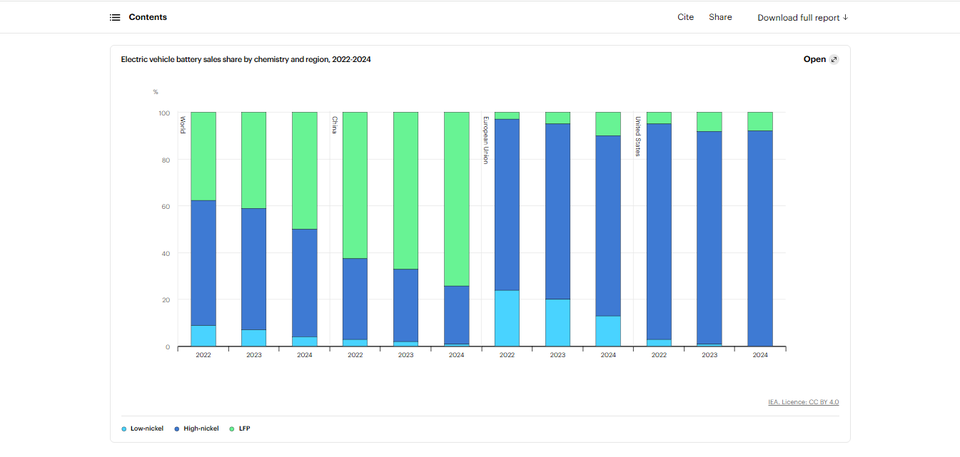The height and width of the screenshot is (457, 960).
Task: Toggle the LFP series label in legend
Action: coord(245,428)
